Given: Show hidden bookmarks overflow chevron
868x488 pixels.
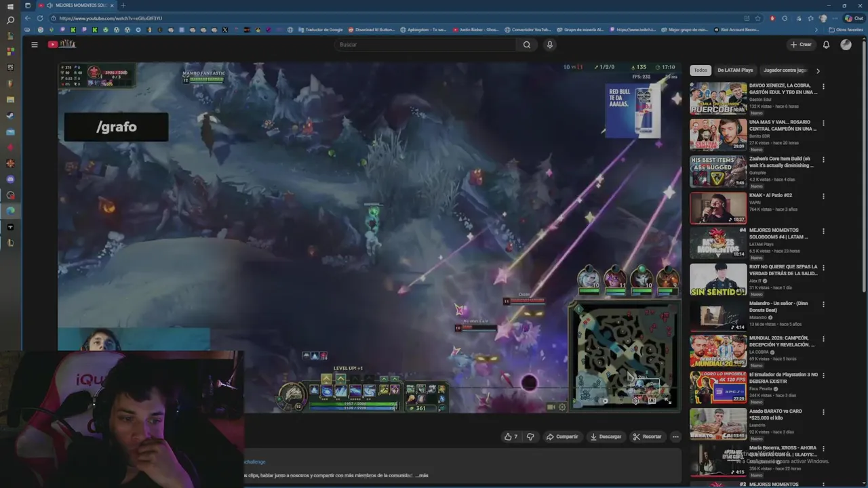Looking at the screenshot, I should click(816, 30).
